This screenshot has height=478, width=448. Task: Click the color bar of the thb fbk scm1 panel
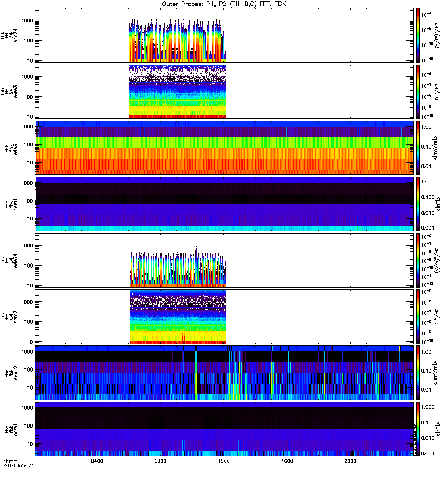point(418,204)
